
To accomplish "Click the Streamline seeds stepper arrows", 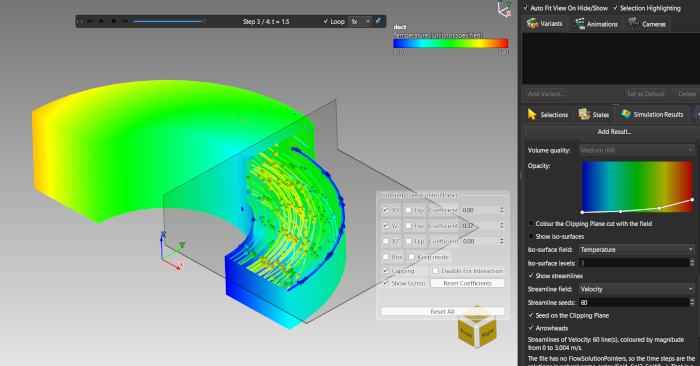I will click(692, 302).
